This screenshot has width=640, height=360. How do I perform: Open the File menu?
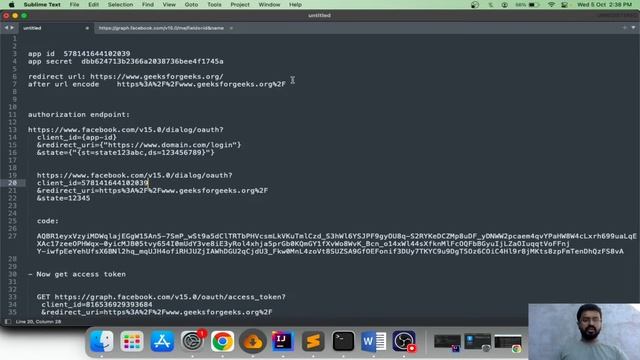tap(74, 4)
